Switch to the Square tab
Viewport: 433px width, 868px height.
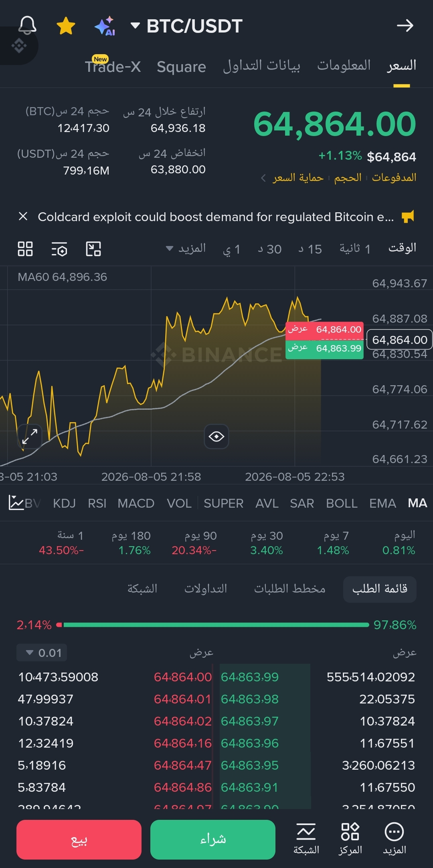pos(181,67)
